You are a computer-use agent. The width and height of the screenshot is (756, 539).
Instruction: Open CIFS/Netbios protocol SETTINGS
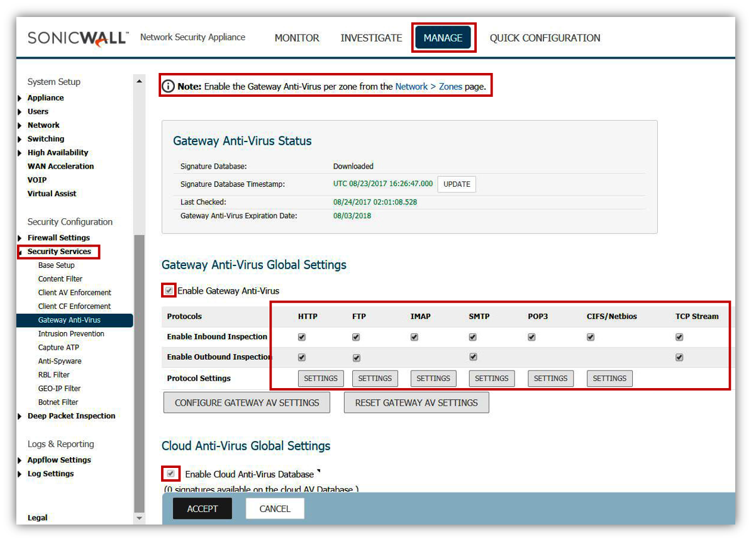[609, 379]
